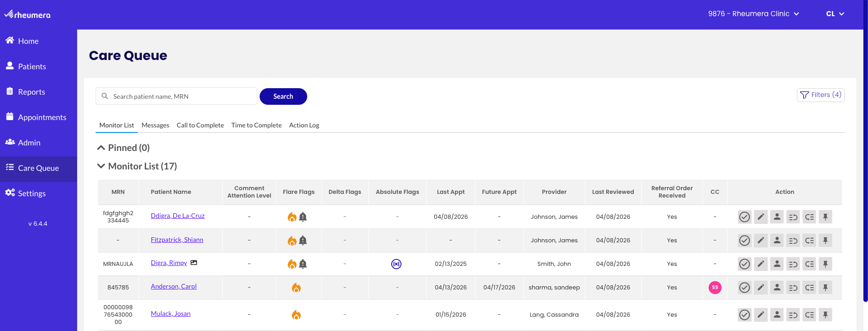Screen dimensions: 868x331
Task: Select Care Queue in the sidebar
Action: click(x=38, y=168)
